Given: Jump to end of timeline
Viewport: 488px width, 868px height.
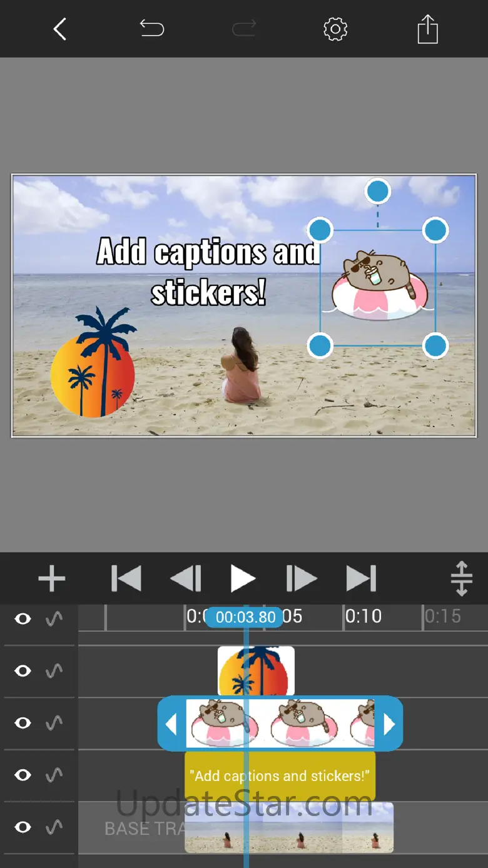Looking at the screenshot, I should coord(361,578).
